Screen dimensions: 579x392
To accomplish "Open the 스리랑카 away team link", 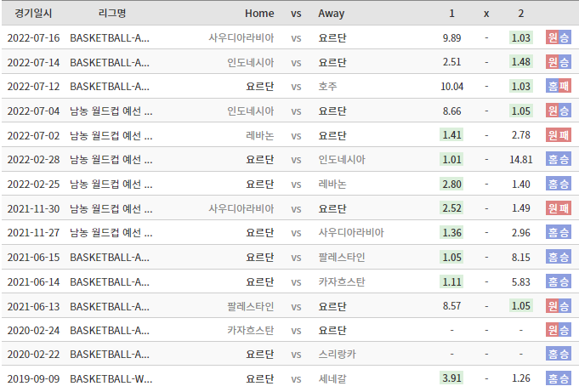I will tap(336, 354).
